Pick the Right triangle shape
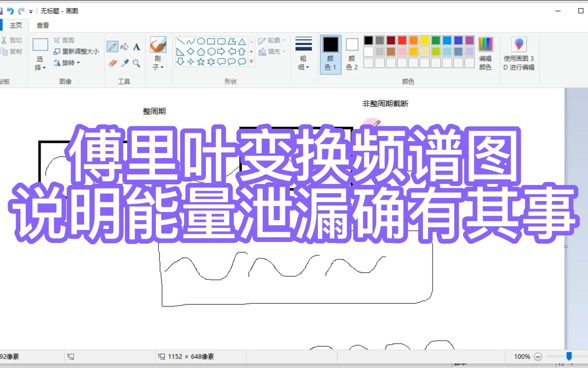This screenshot has width=588, height=368. pos(181,52)
